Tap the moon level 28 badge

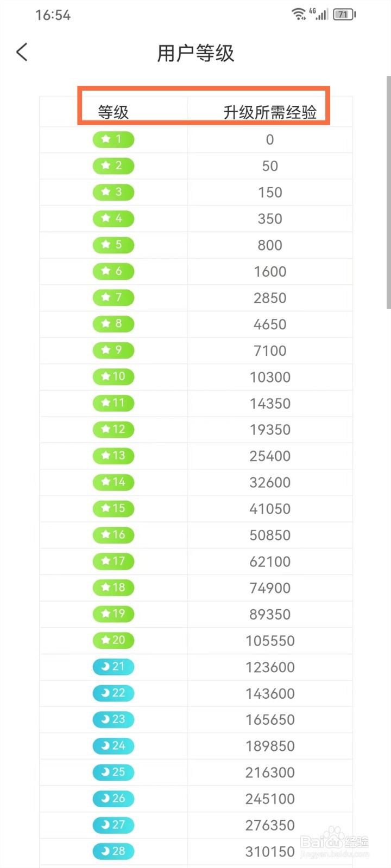[x=113, y=851]
